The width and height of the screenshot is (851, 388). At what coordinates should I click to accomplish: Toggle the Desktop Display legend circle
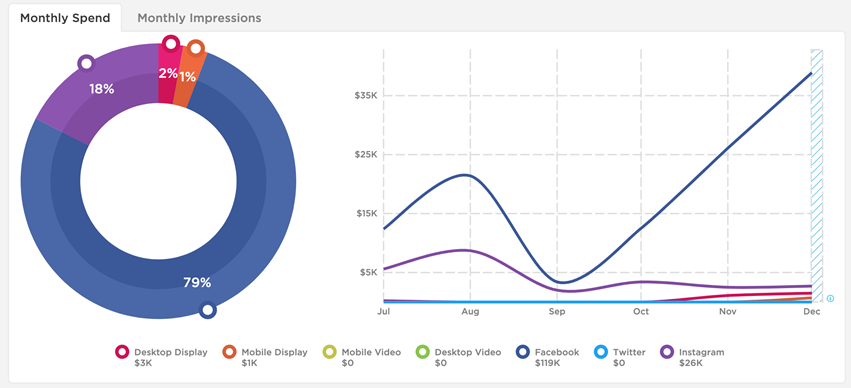123,352
